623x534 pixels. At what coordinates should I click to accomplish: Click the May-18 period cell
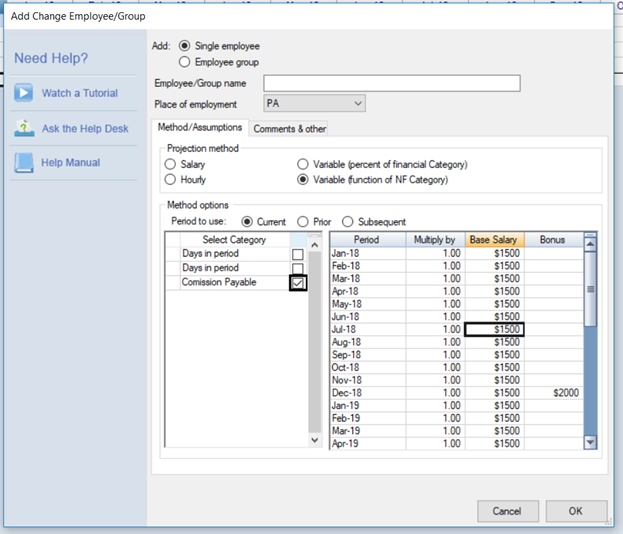(x=368, y=304)
